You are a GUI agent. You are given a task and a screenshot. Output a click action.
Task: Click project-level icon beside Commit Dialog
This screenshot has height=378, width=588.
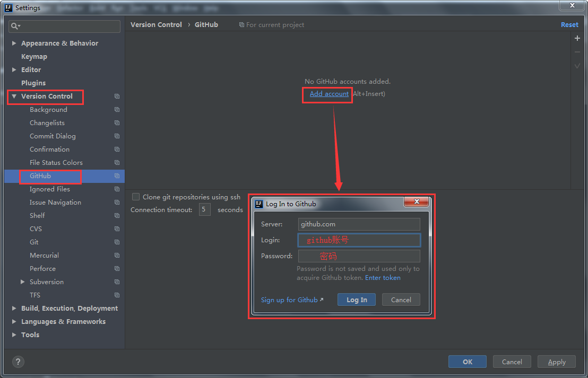click(x=117, y=136)
